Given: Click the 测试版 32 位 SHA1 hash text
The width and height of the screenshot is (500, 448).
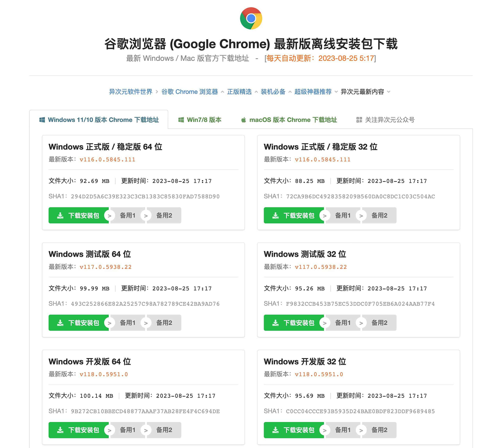Looking at the screenshot, I should click(360, 304).
